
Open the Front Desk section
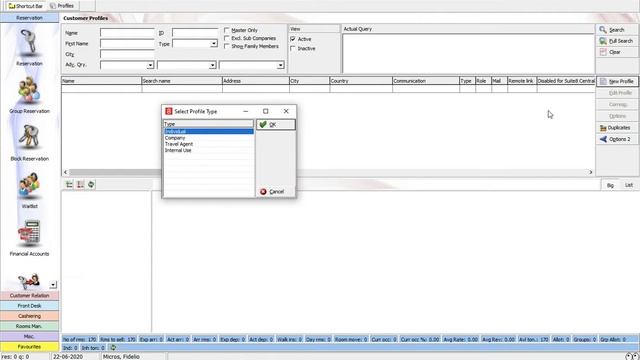[x=29, y=306]
